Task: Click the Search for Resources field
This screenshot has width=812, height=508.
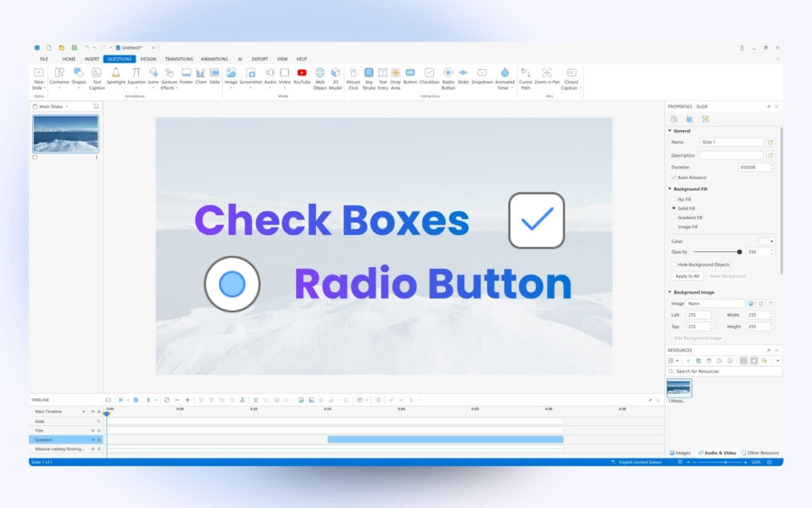Action: coord(723,371)
